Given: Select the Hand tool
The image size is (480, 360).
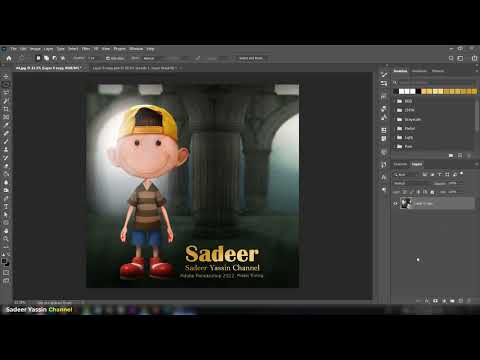Looking at the screenshot, I should click(x=6, y=231).
